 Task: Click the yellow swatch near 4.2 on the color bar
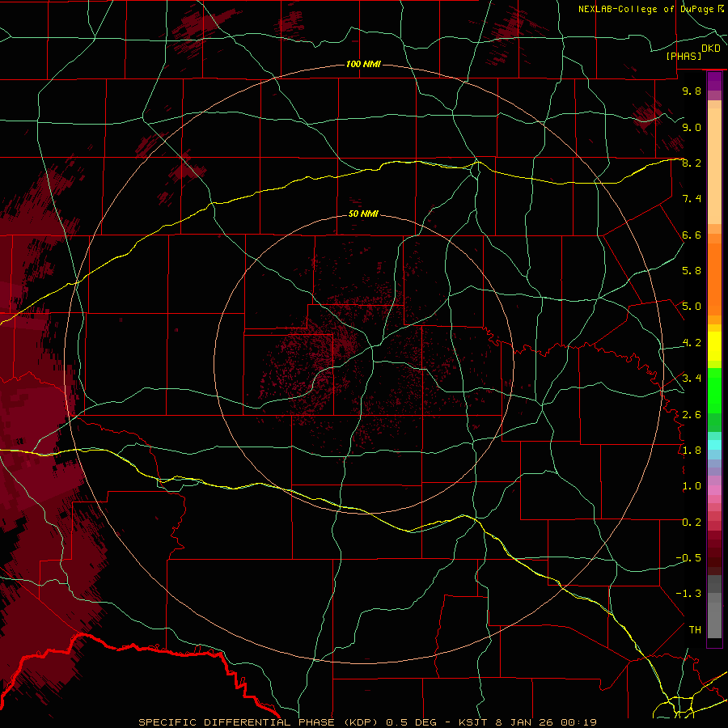(714, 346)
